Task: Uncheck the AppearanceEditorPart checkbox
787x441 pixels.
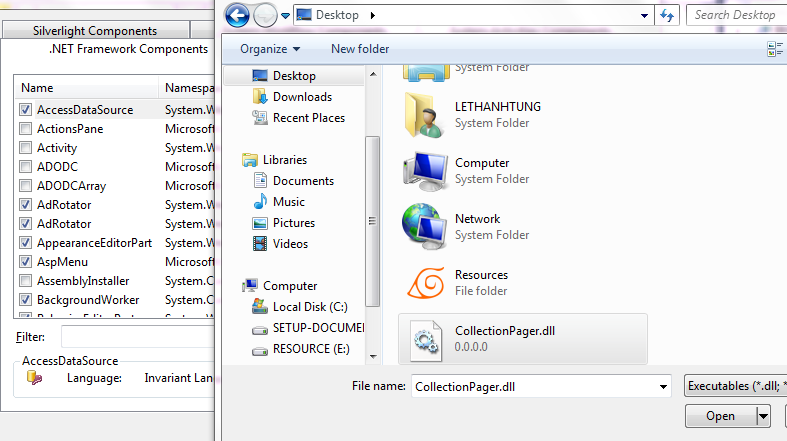Action: click(26, 243)
